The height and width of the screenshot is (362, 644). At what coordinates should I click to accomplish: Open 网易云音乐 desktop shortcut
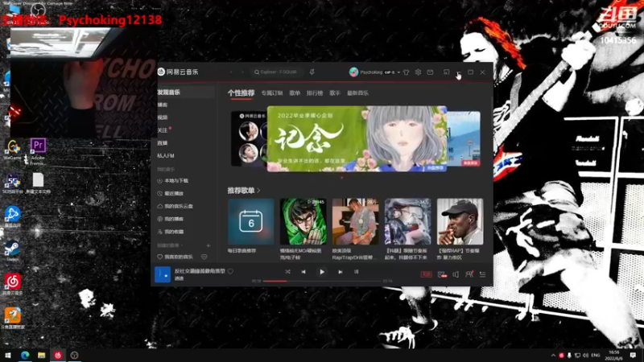(x=13, y=285)
